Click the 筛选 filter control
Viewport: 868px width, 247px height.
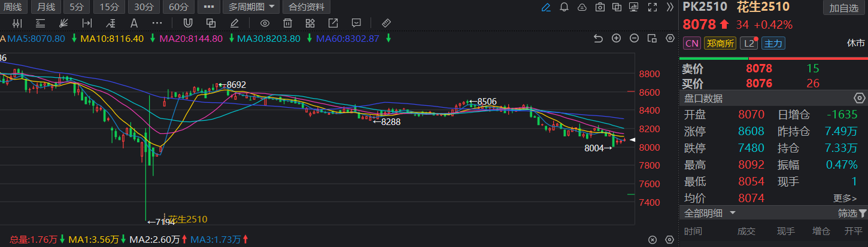(x=852, y=214)
